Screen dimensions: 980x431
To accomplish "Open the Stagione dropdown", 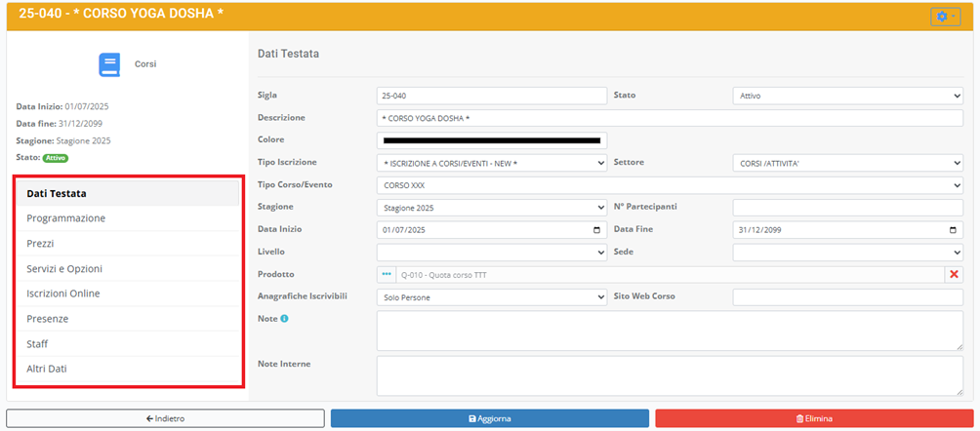I will (x=491, y=208).
